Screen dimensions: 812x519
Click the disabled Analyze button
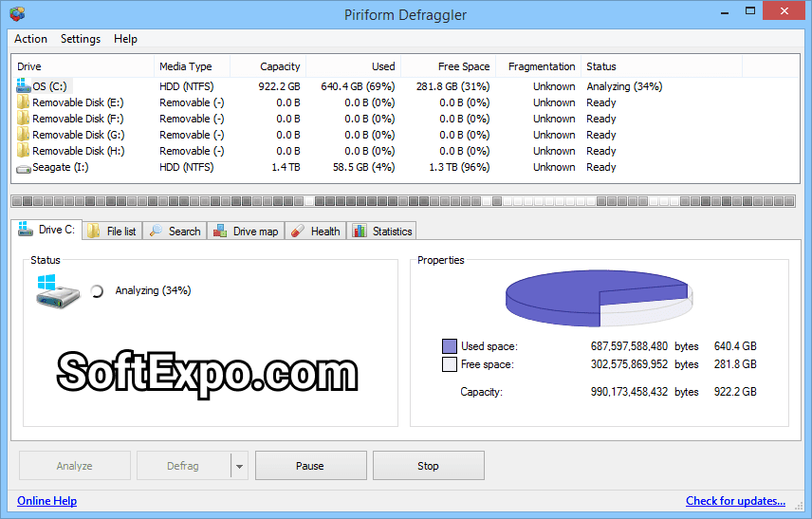[75, 466]
